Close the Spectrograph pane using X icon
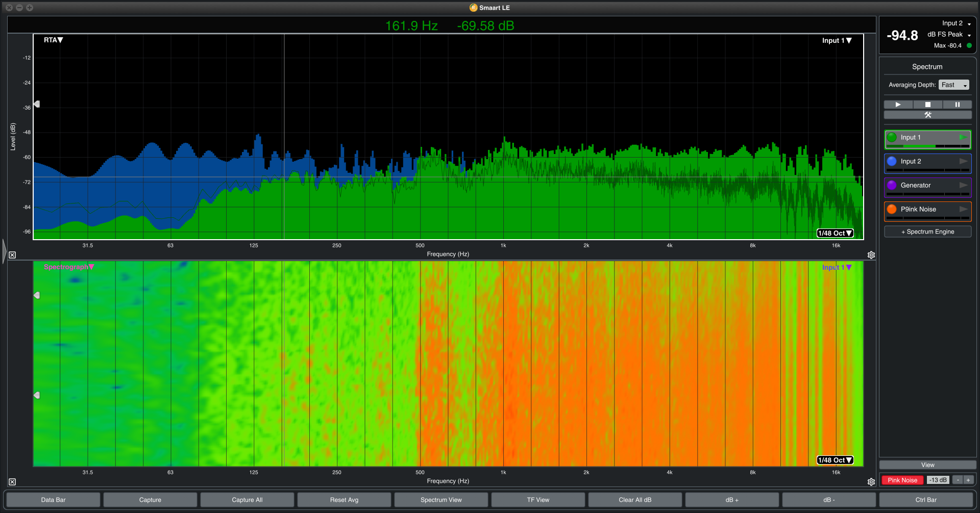Viewport: 980px width, 513px height. 12,482
